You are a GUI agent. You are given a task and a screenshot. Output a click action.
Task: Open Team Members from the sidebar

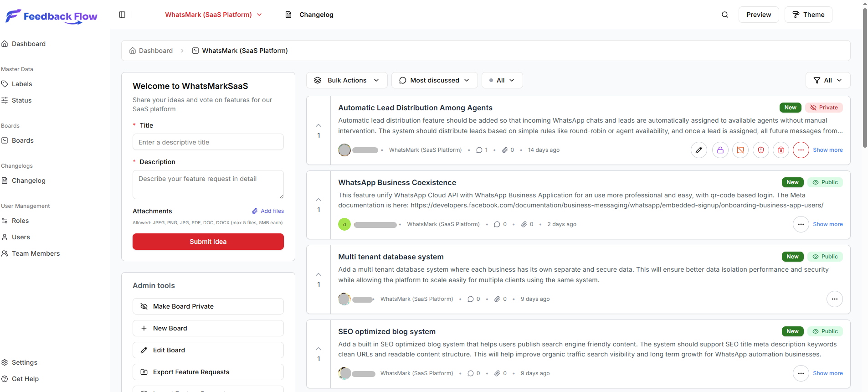click(x=36, y=253)
